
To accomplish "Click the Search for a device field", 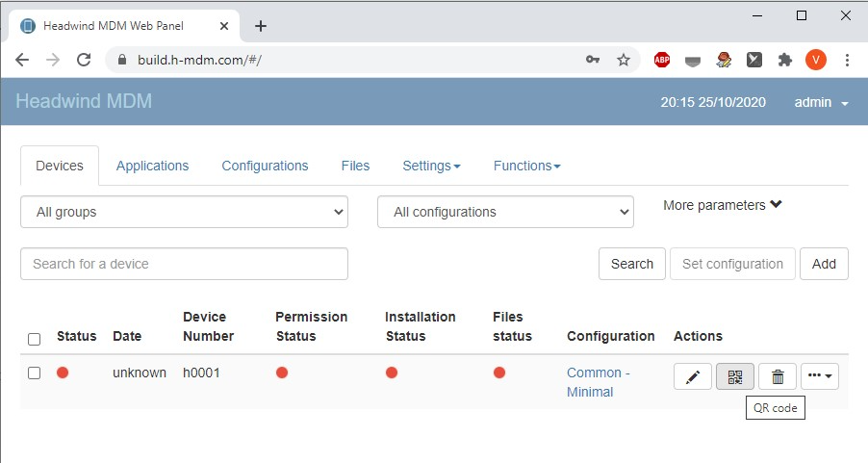I will 184,264.
